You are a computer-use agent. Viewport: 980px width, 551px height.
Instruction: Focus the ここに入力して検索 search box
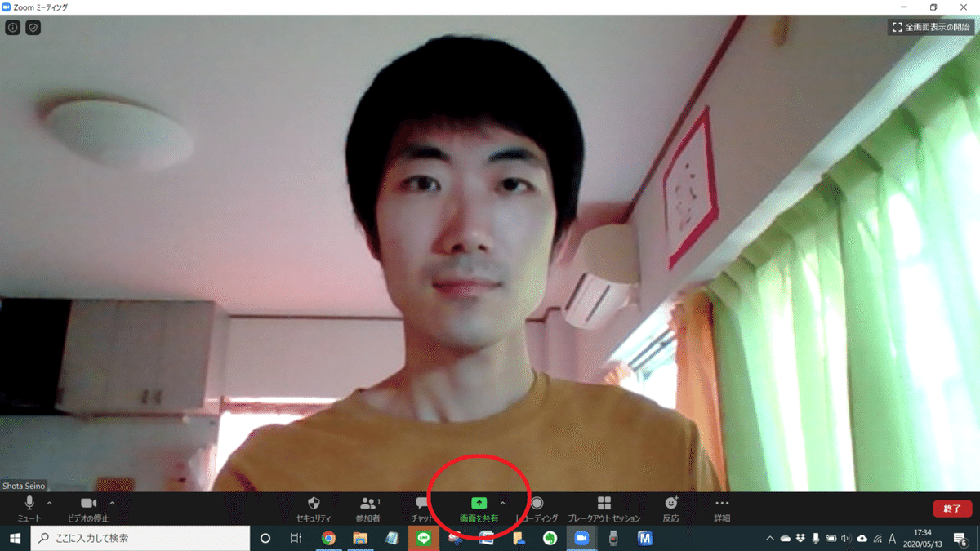point(140,538)
